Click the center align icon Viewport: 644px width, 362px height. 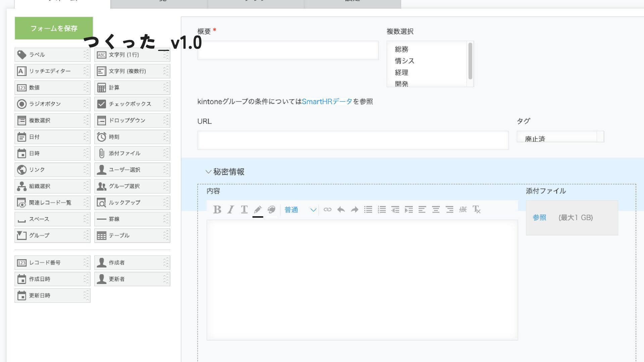tap(436, 210)
